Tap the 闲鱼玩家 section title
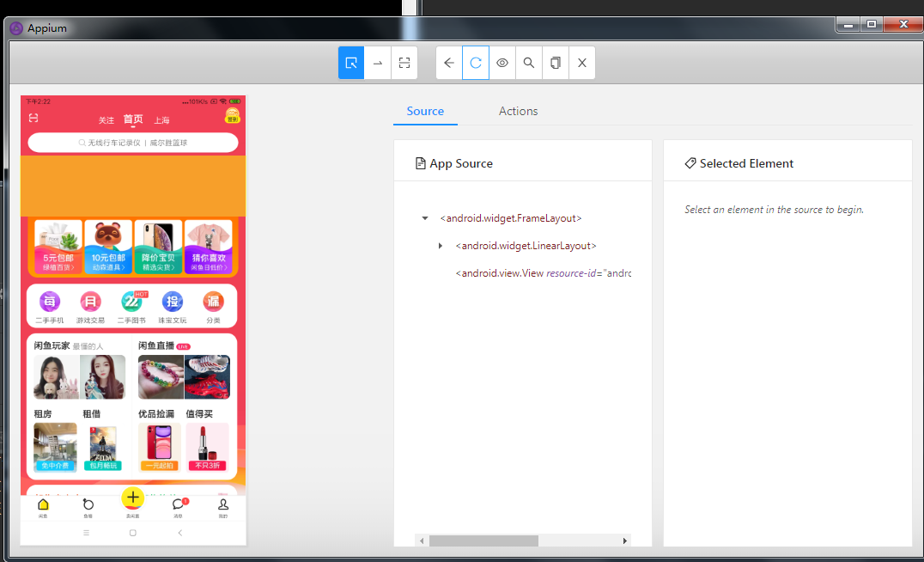 (52, 345)
